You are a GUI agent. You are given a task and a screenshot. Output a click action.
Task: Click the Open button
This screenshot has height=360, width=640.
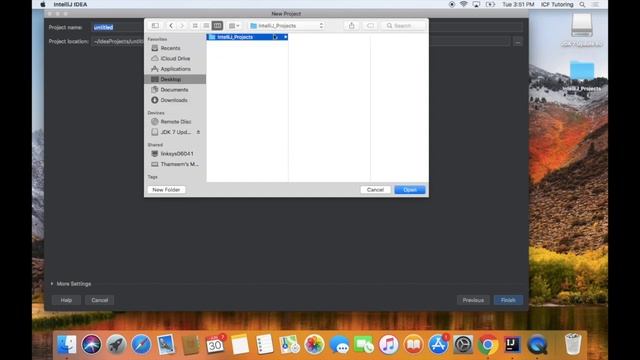click(410, 190)
